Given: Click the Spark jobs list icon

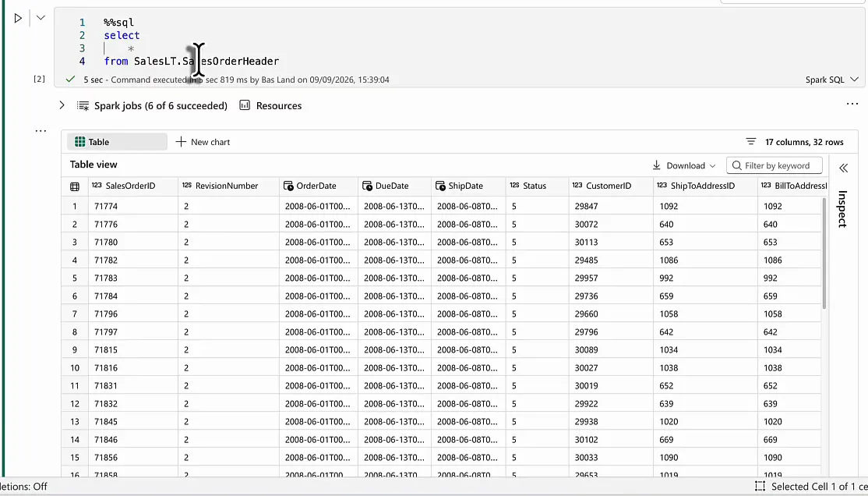Looking at the screenshot, I should [x=83, y=106].
